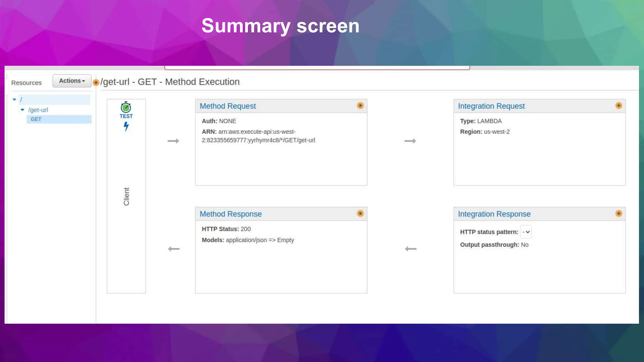This screenshot has width=644, height=362.
Task: Select the root / resource in tree
Action: tap(54, 100)
